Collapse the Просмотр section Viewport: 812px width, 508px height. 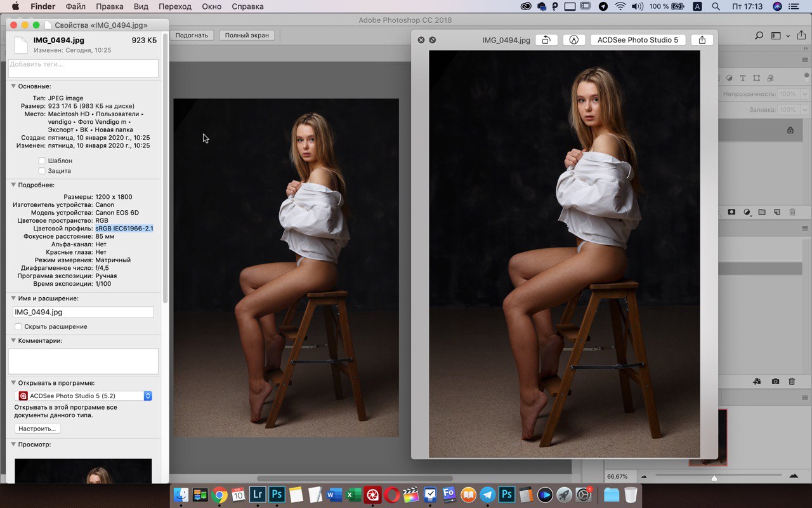13,444
